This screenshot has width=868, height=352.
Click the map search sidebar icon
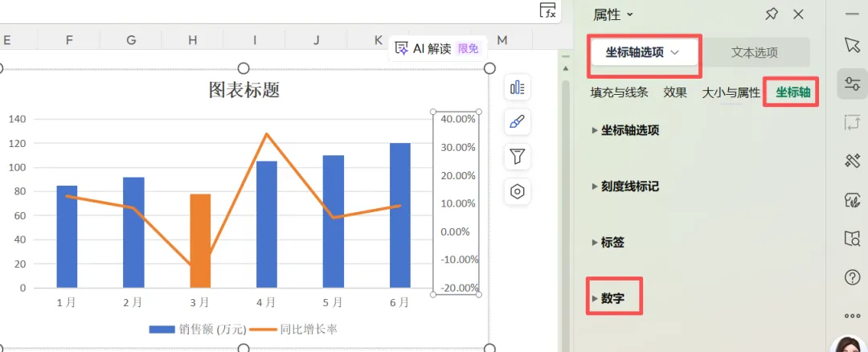pos(852,239)
